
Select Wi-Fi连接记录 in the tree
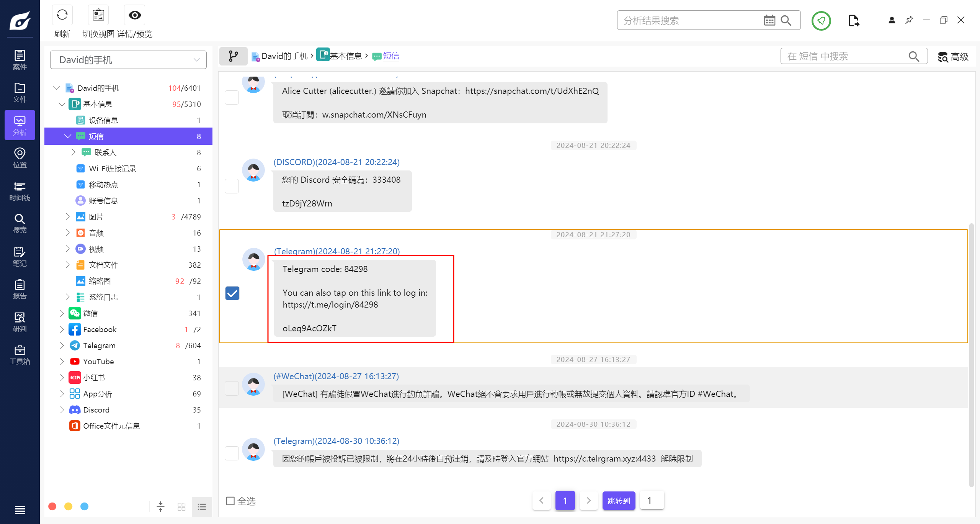(x=113, y=169)
